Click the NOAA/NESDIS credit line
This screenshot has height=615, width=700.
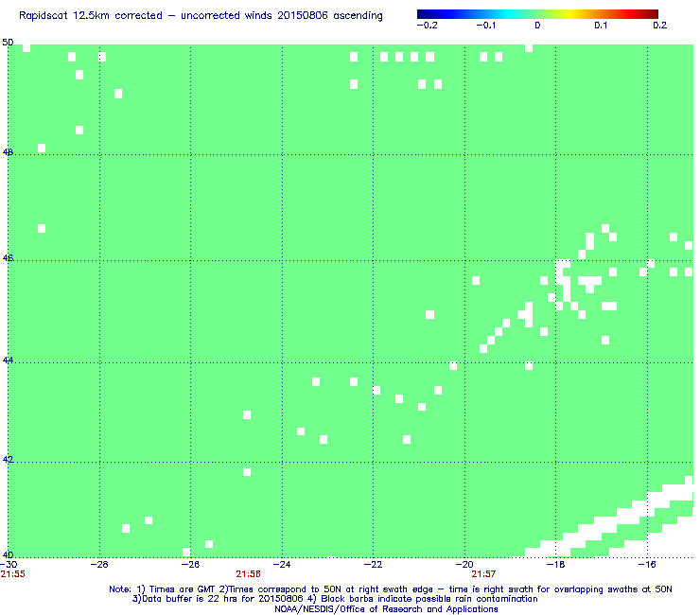pos(386,609)
